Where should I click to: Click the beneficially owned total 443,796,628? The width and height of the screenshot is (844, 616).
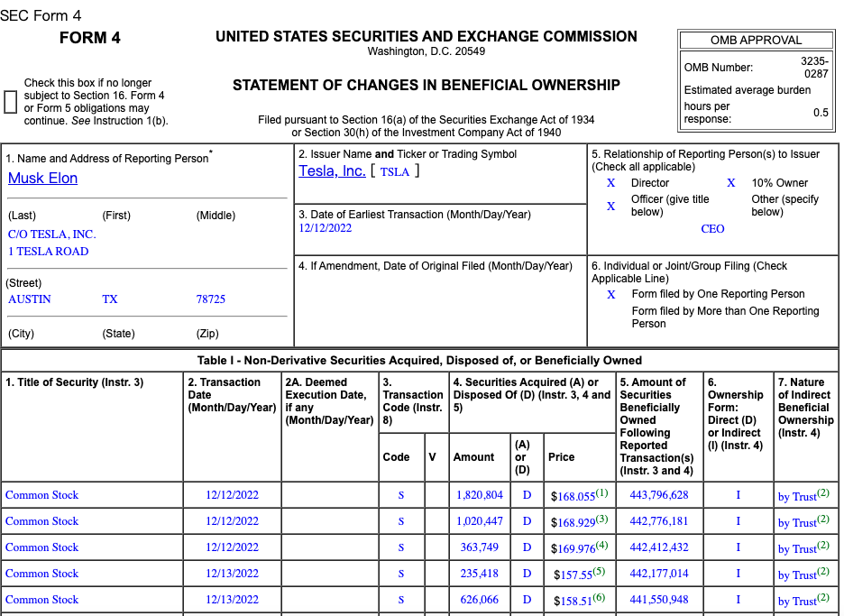point(659,495)
